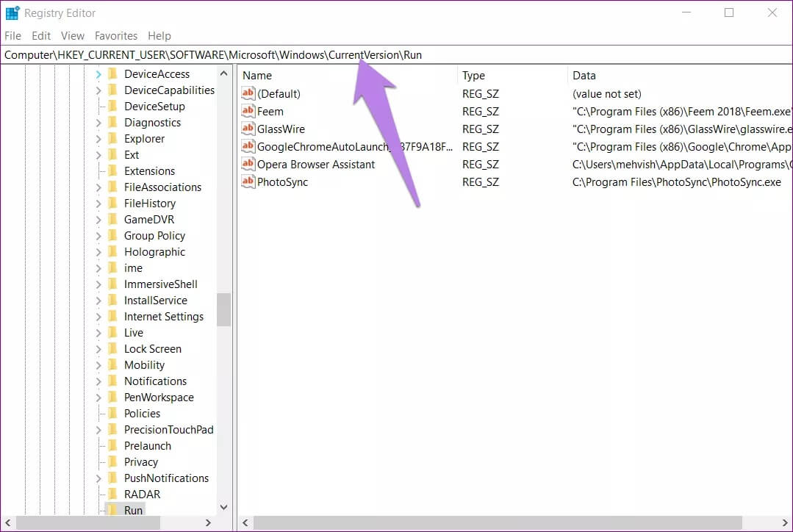Click the ImmersiveShell folder icon
Viewport: 793px width, 532px height.
(x=112, y=284)
